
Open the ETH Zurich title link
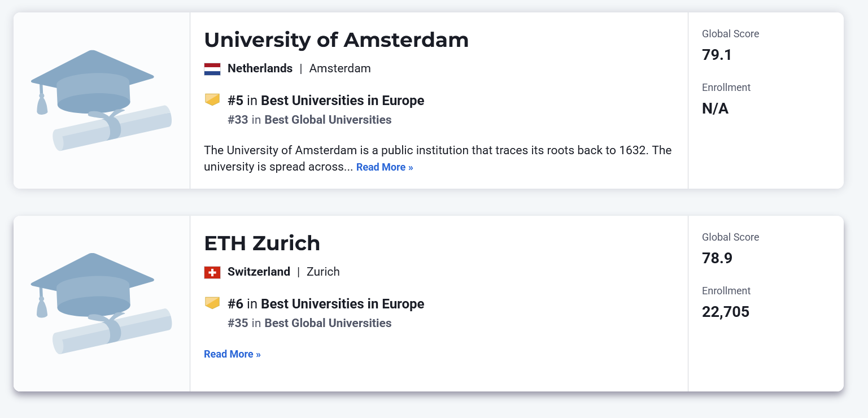pyautogui.click(x=262, y=243)
